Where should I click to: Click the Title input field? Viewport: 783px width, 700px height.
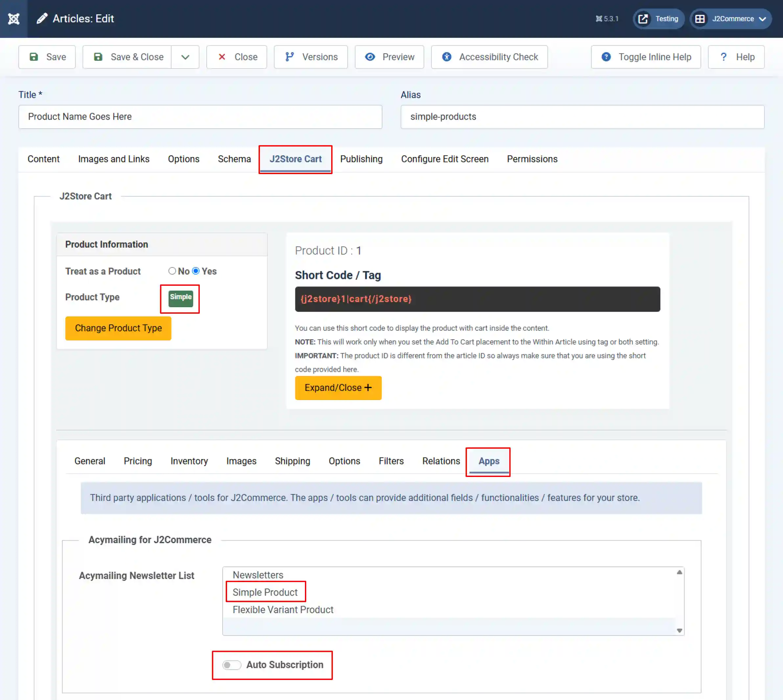[200, 117]
